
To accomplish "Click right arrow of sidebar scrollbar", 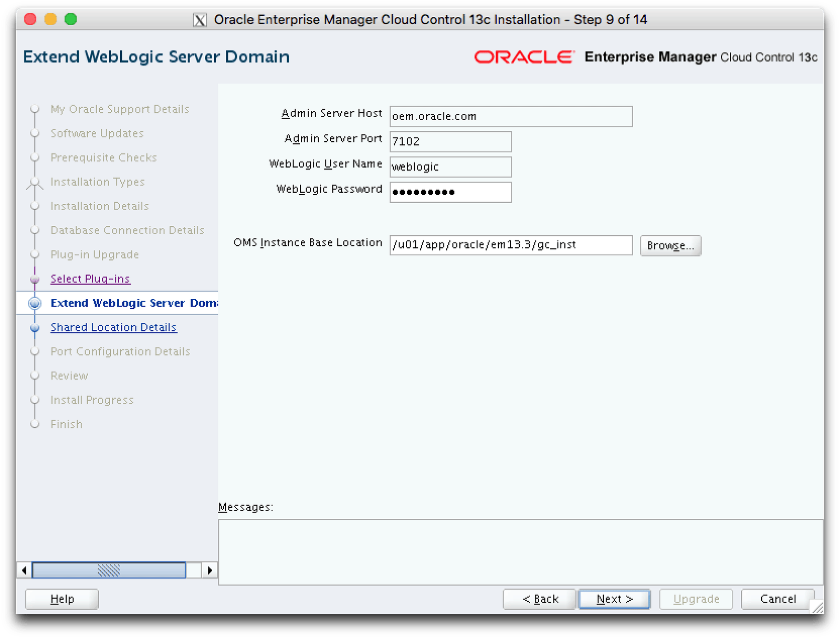I will coord(210,570).
